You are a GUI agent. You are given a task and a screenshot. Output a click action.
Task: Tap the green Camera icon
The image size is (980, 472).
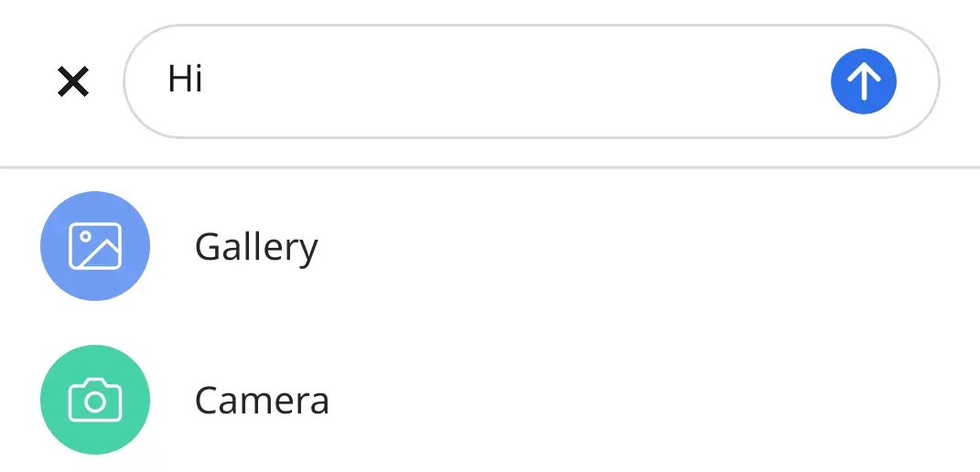click(95, 400)
